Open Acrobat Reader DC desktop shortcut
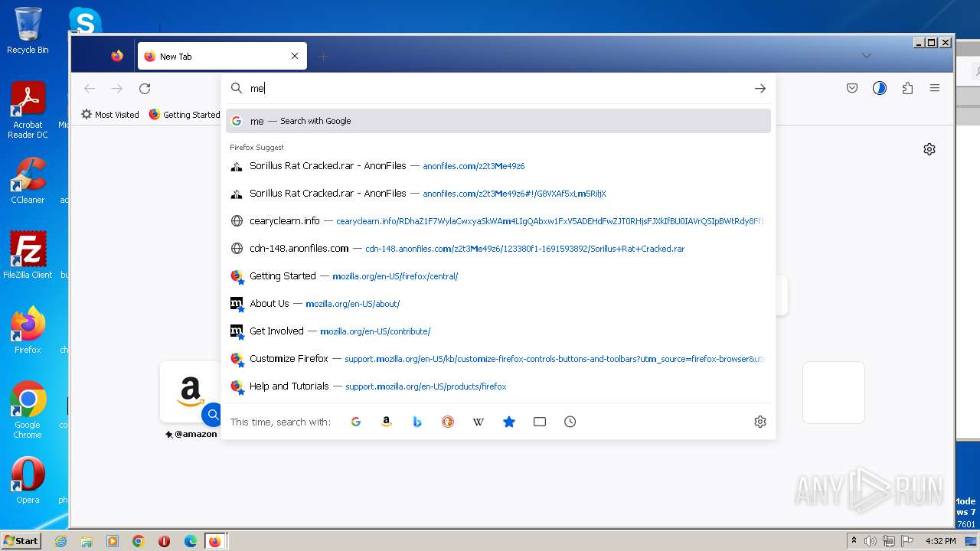The width and height of the screenshot is (980, 551). pos(28,110)
